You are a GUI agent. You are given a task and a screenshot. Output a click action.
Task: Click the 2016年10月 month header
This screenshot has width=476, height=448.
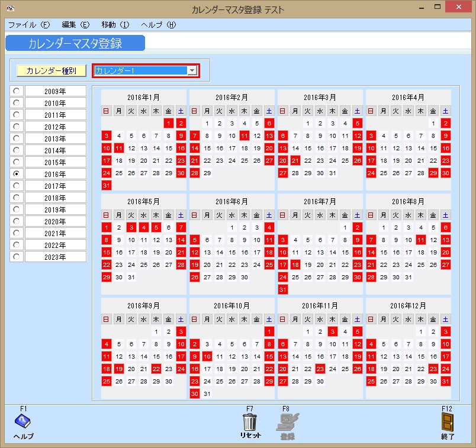click(231, 305)
